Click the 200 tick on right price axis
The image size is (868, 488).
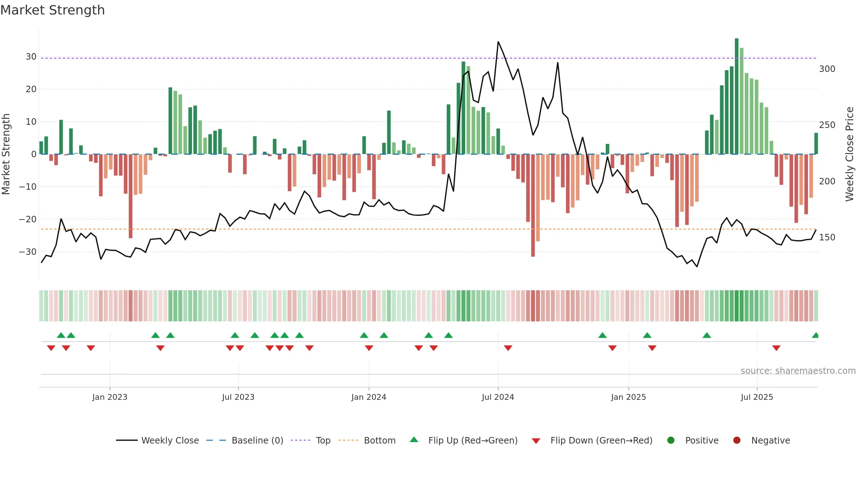[x=827, y=181]
